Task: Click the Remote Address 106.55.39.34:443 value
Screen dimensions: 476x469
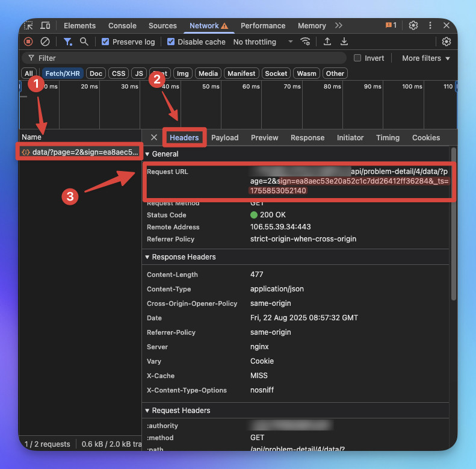Action: tap(280, 227)
